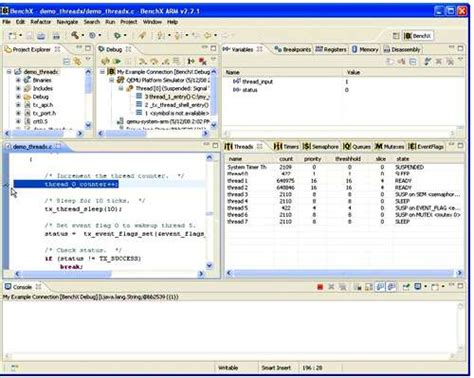The width and height of the screenshot is (474, 378).
Task: Select the thread_input variable row
Action: (x=343, y=81)
